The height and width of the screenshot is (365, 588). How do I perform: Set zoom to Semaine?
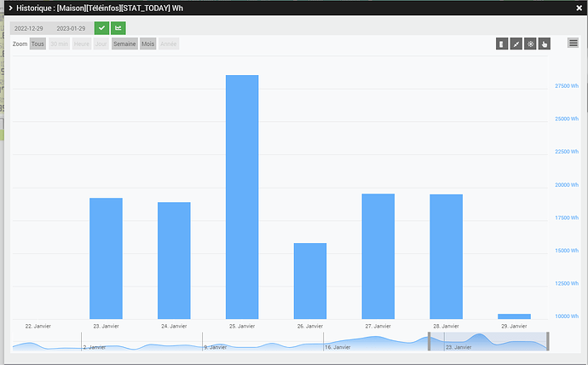click(x=124, y=43)
